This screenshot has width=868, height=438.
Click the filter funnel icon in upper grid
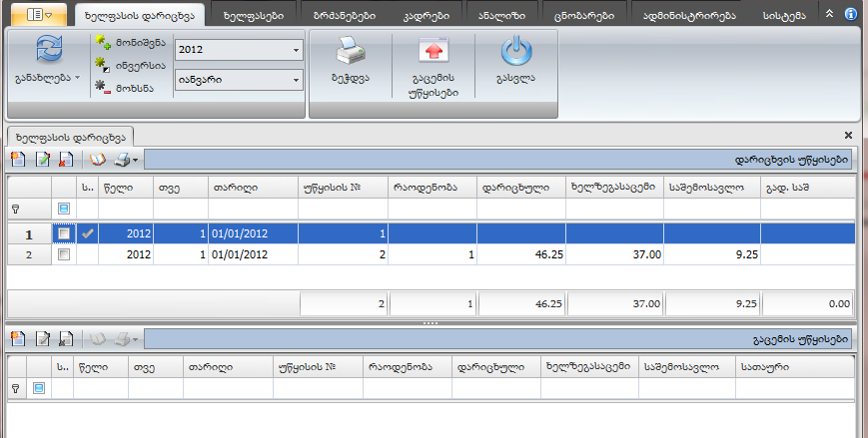point(16,210)
